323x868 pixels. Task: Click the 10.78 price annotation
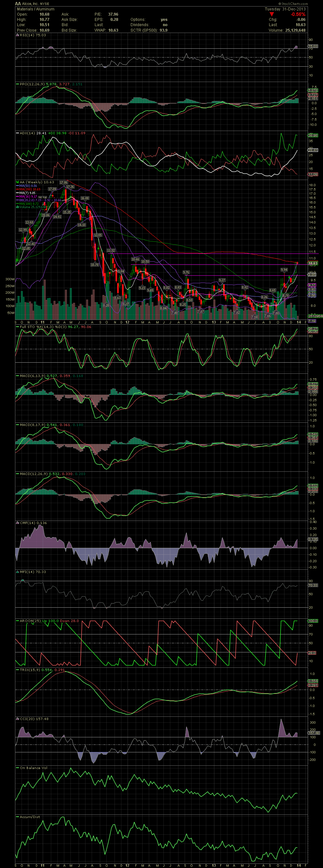click(95, 265)
